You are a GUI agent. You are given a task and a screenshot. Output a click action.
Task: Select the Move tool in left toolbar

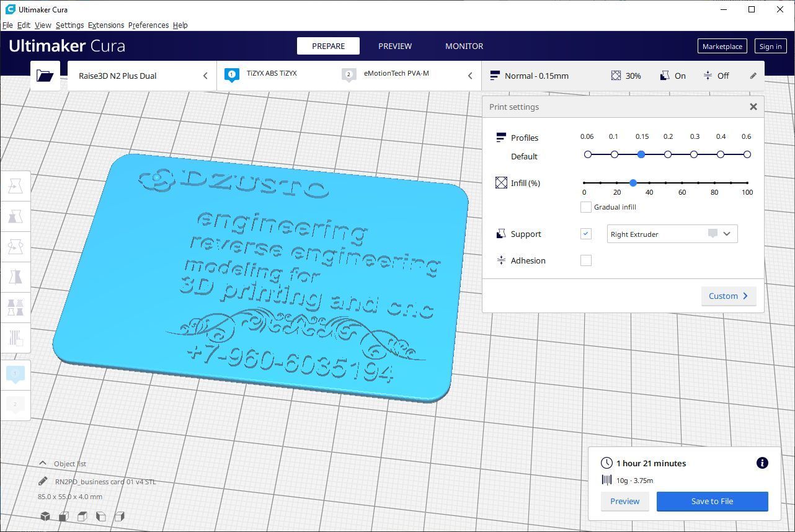tap(16, 186)
